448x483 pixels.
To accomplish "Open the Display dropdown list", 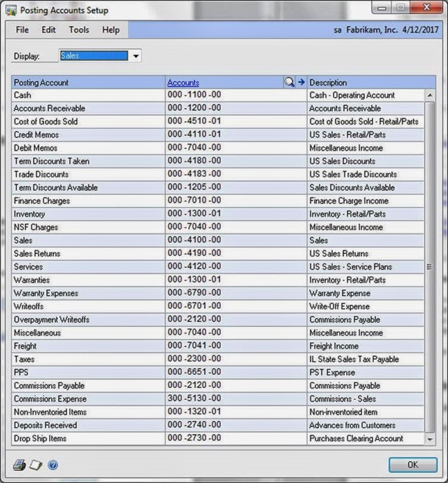I will tap(135, 56).
